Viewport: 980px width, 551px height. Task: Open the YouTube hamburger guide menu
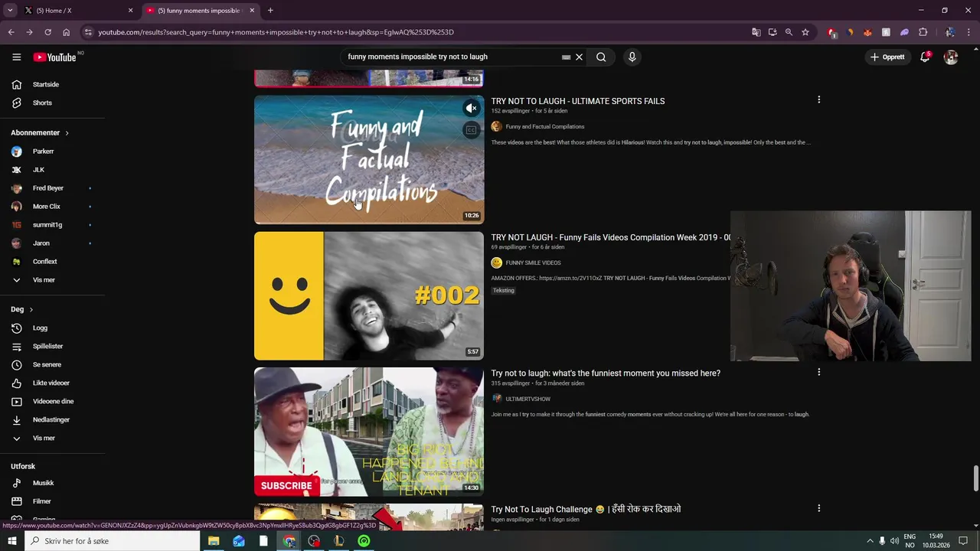16,57
